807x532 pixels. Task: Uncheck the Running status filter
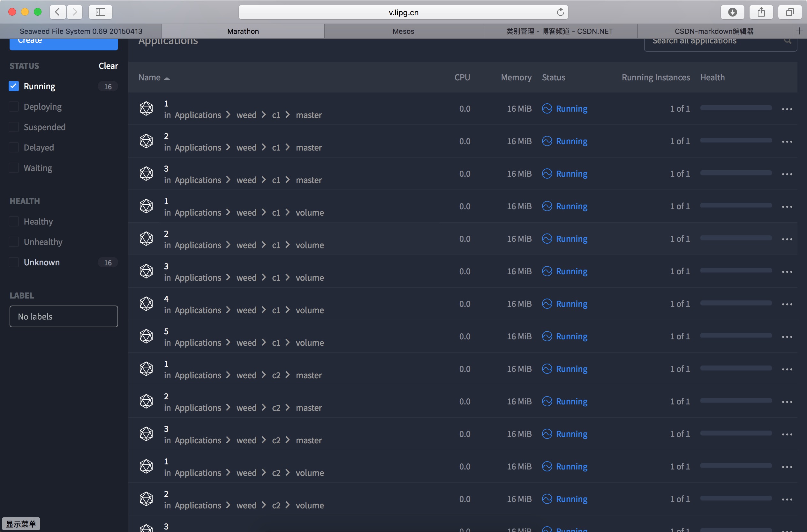point(14,86)
